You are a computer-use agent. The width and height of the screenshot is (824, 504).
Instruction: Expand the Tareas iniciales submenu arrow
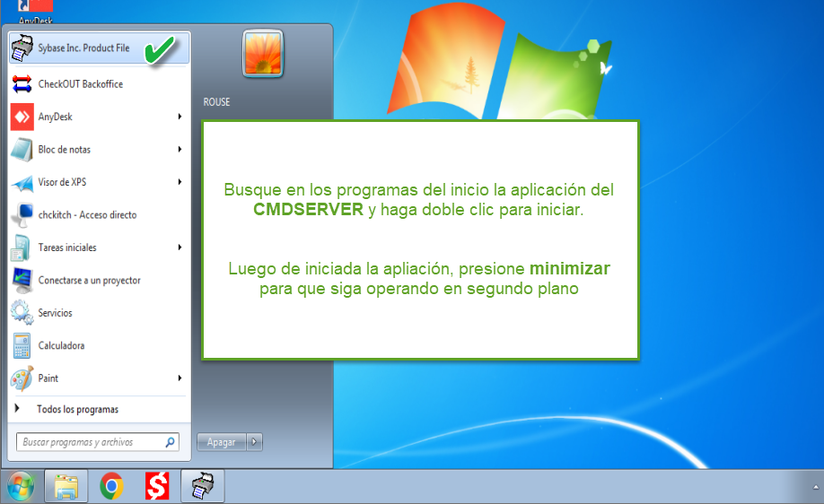point(180,248)
